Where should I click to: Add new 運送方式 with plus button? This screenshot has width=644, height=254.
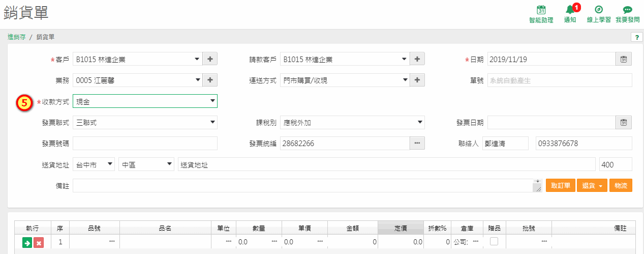[x=417, y=80]
